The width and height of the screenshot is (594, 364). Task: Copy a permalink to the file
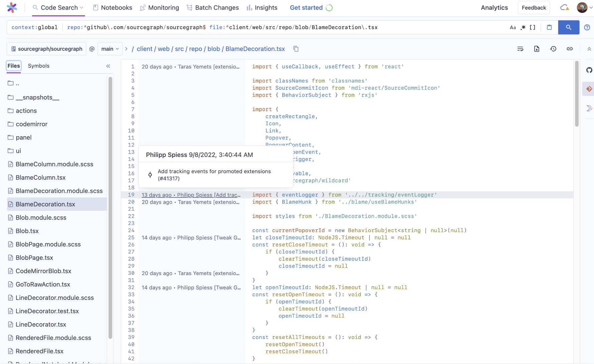click(x=570, y=49)
